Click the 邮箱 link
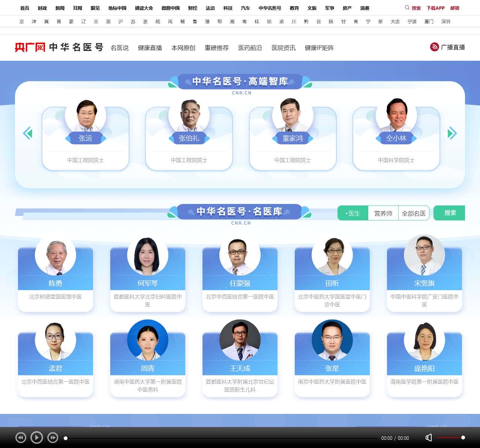Viewport: 480px width, 448px height. click(x=455, y=8)
